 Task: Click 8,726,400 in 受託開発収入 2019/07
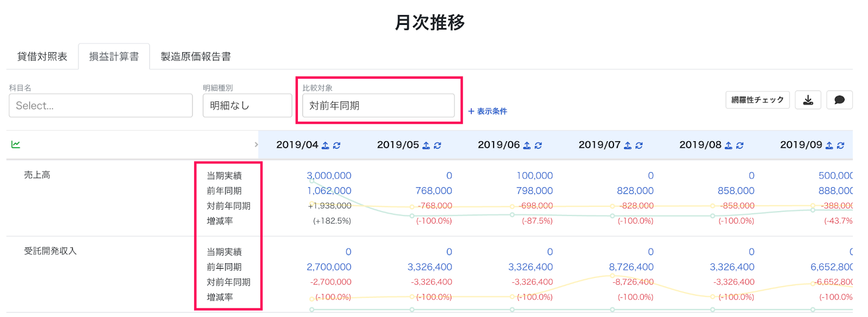coord(631,267)
